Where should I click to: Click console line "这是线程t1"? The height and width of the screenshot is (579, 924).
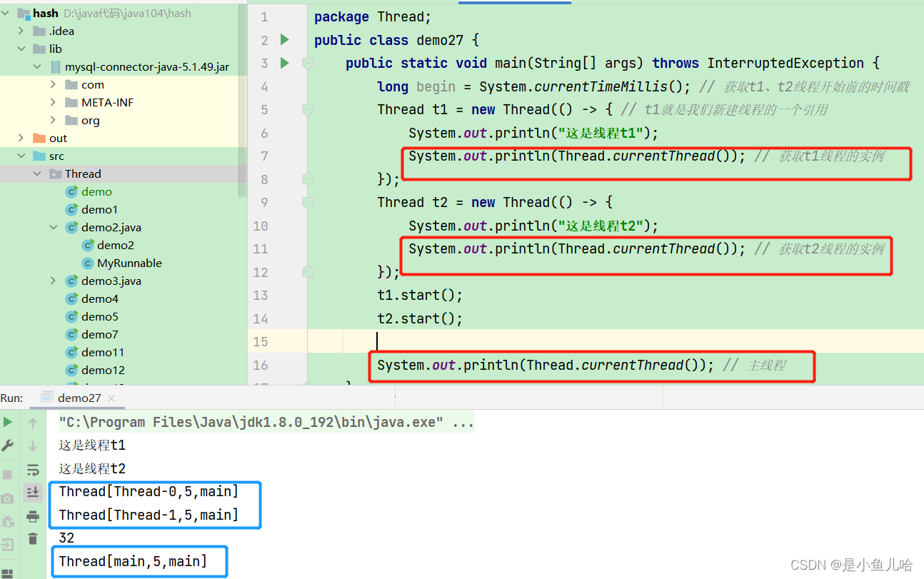(92, 445)
